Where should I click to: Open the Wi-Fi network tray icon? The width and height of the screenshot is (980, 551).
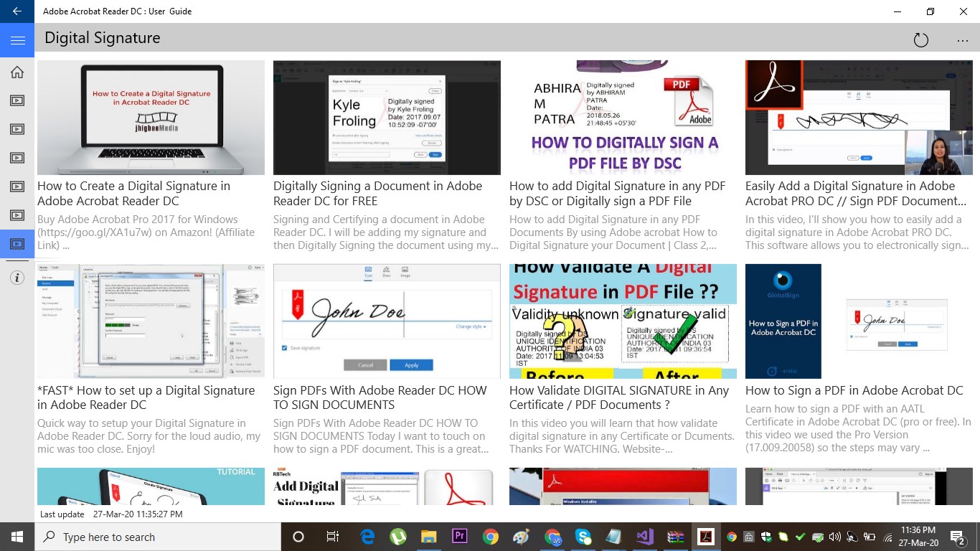tap(887, 537)
